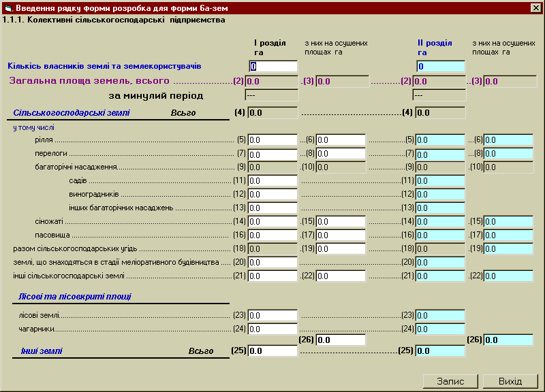Select рілля drained-area field (6) in I розділ

coord(341,140)
